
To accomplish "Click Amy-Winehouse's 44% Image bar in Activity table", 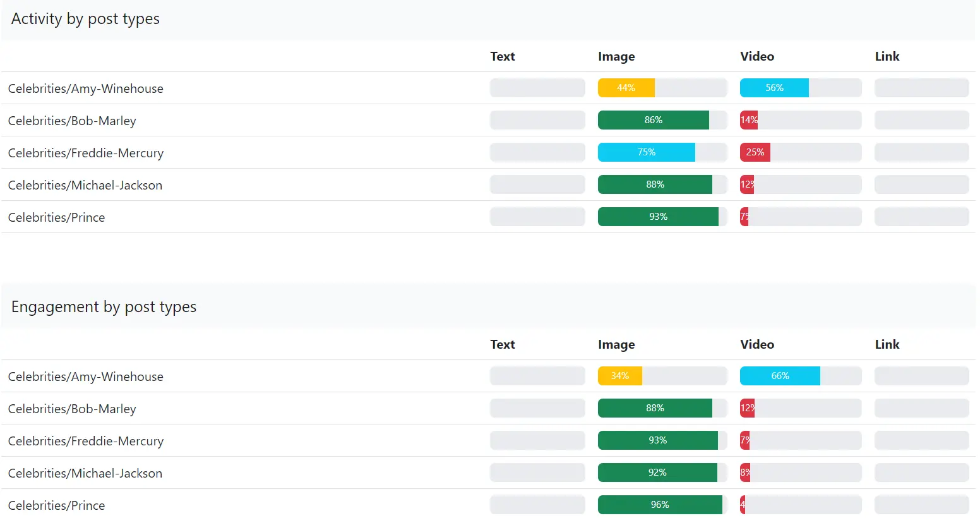I will point(626,88).
